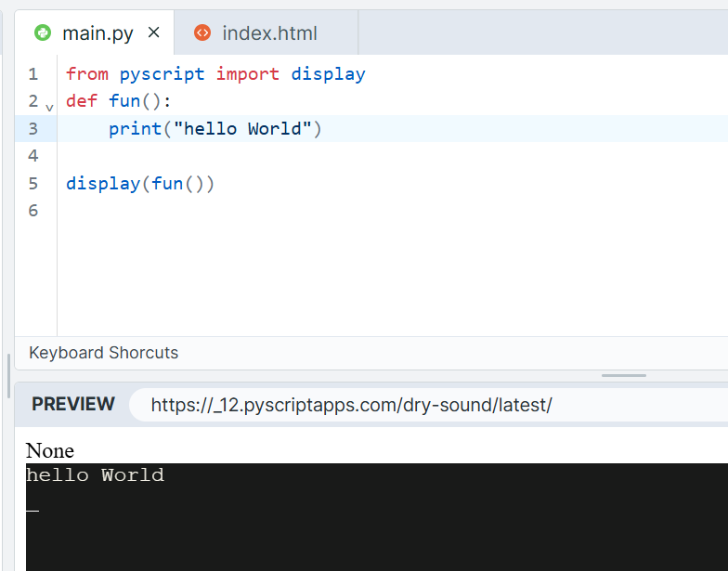Click the hello World terminal output line

click(x=95, y=475)
